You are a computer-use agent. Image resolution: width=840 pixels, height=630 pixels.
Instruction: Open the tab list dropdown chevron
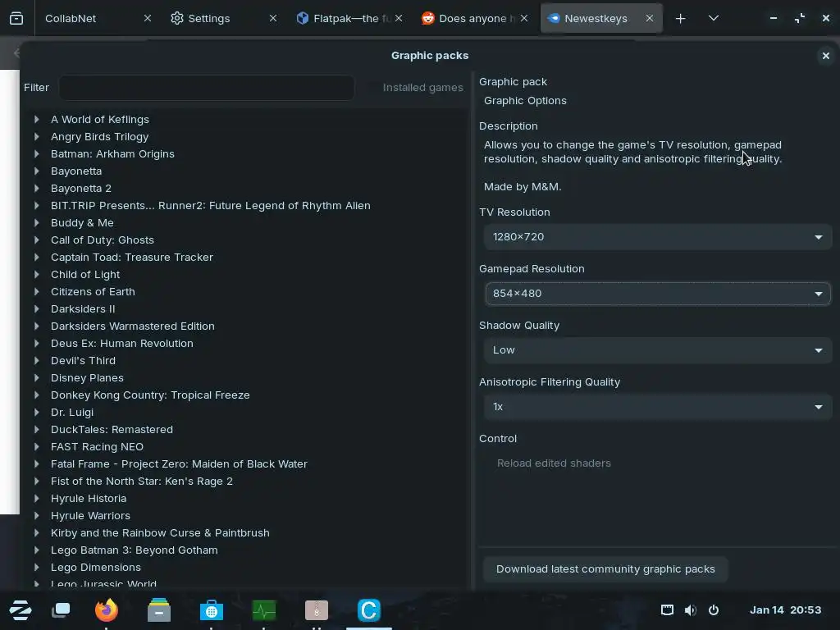point(713,18)
